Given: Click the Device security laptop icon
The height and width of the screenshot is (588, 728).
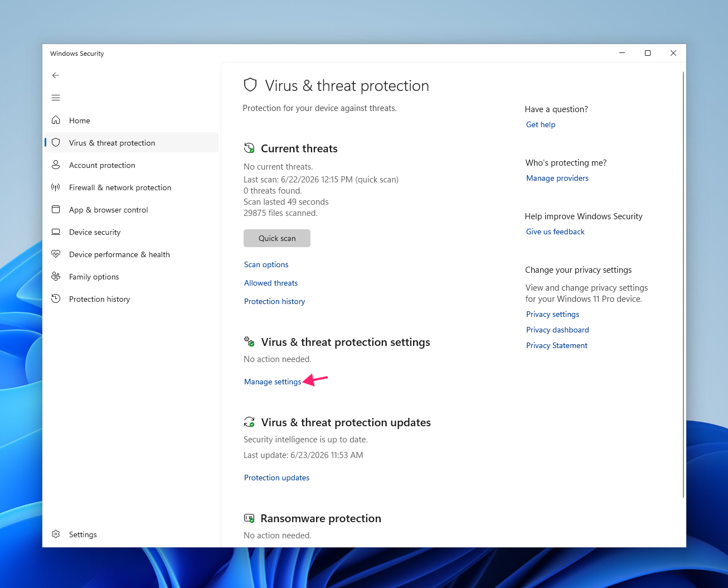Looking at the screenshot, I should click(56, 232).
